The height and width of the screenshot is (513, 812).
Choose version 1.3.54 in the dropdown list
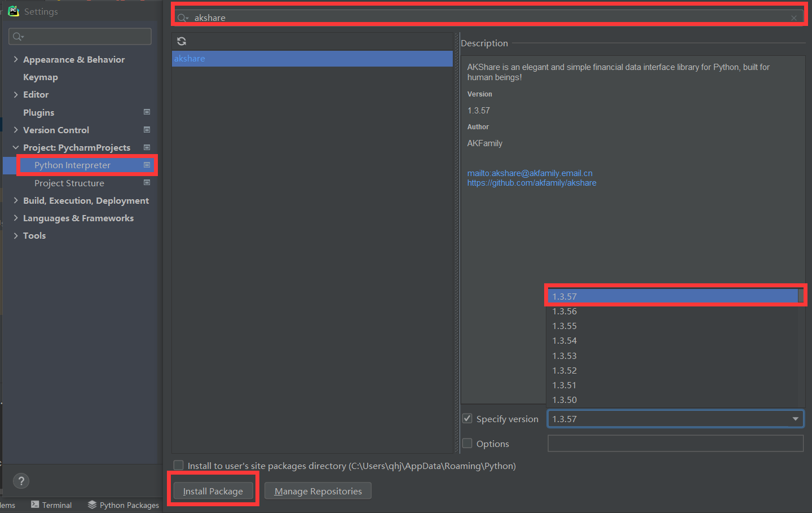point(672,340)
